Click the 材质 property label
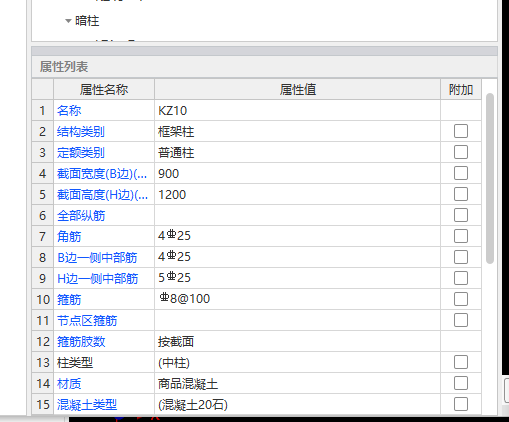The height and width of the screenshot is (422, 509). [x=69, y=383]
